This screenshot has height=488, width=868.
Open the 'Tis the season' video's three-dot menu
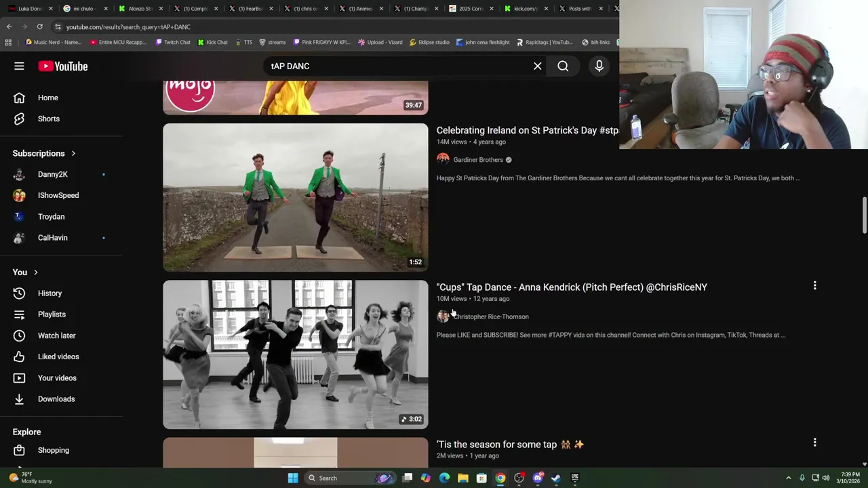click(814, 443)
